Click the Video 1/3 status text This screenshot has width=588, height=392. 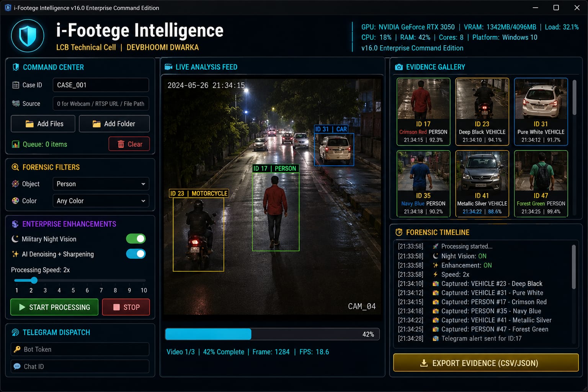coord(181,352)
